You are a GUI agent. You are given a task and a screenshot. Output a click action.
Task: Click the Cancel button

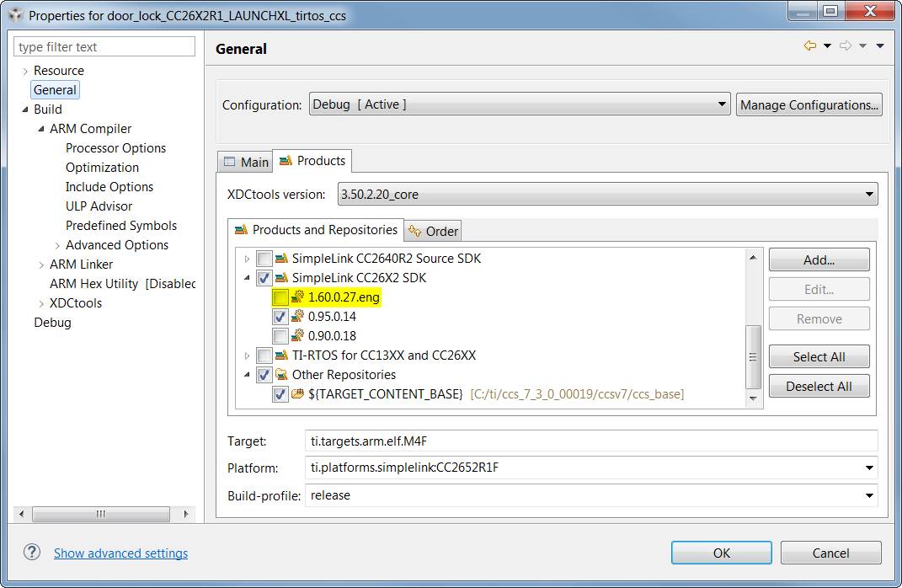[830, 553]
